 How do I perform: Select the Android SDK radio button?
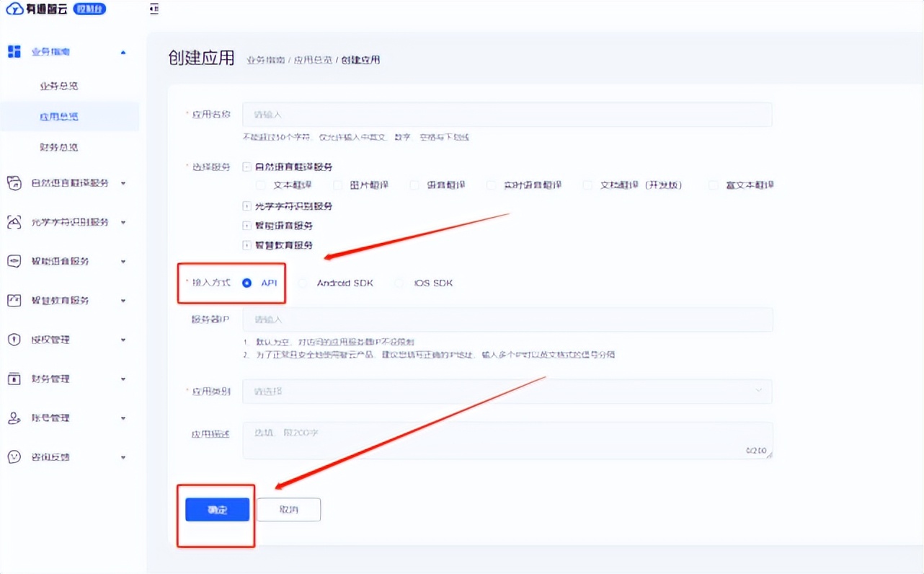303,283
